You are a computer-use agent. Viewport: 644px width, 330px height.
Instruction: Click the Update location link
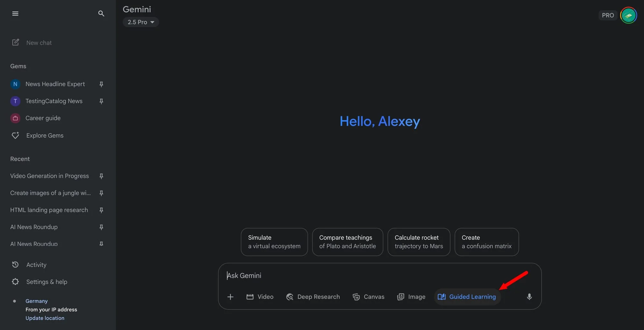coord(45,318)
